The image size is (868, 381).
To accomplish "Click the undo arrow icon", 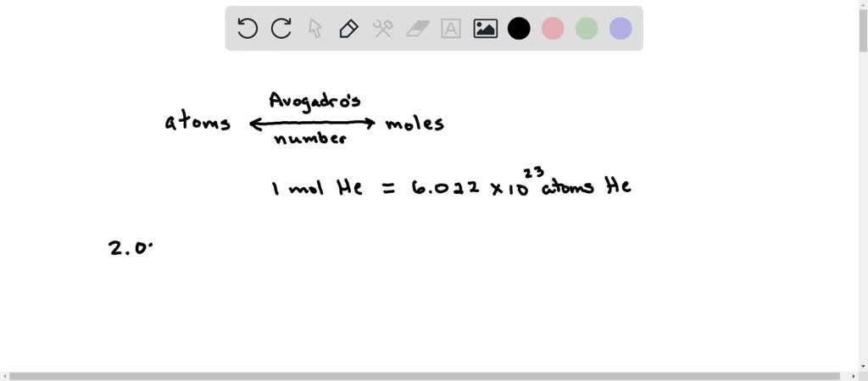I will pyautogui.click(x=247, y=28).
